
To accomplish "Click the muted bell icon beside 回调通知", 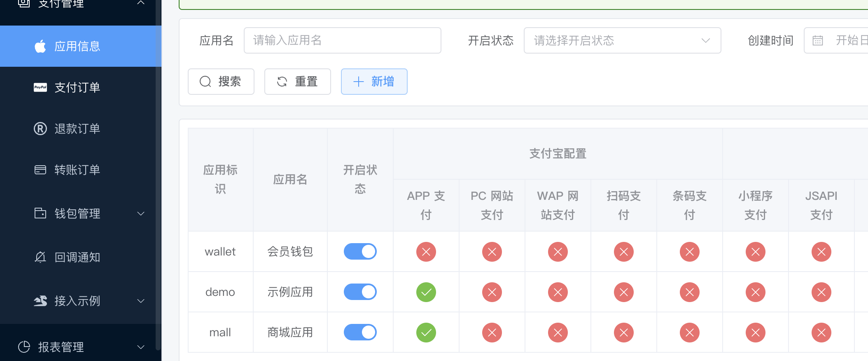I will (x=40, y=257).
